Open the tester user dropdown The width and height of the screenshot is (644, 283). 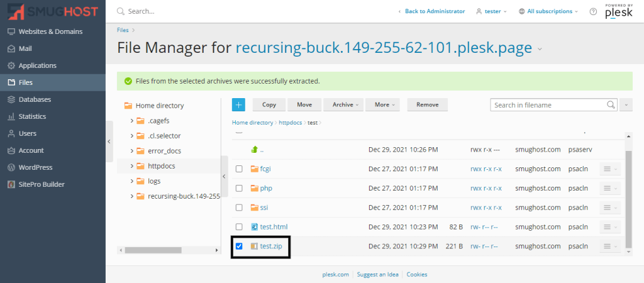[491, 11]
